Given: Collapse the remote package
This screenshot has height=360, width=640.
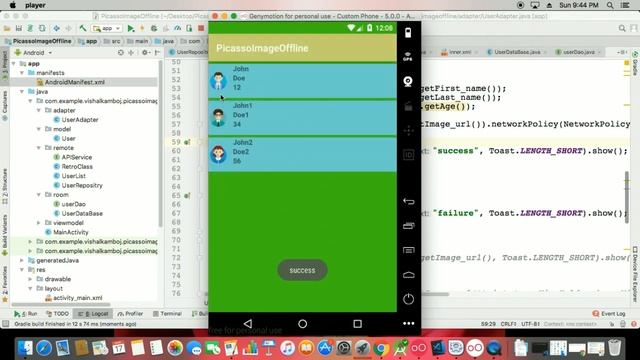Looking at the screenshot, I should 39,148.
